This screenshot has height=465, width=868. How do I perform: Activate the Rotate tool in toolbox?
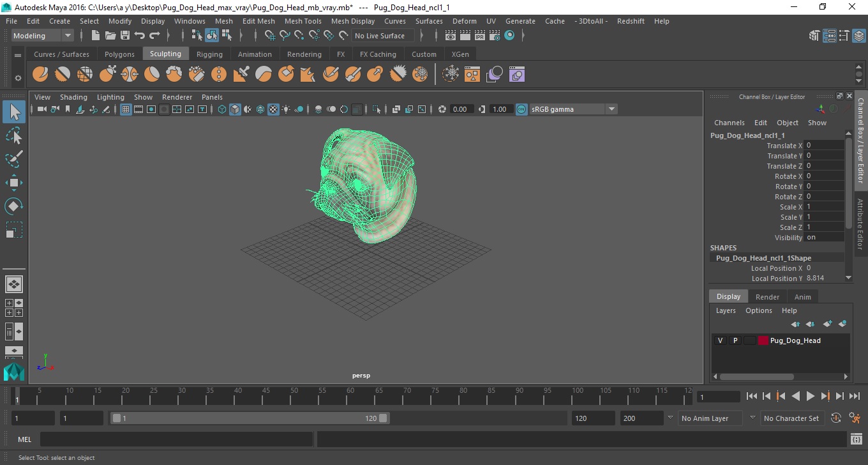point(14,206)
